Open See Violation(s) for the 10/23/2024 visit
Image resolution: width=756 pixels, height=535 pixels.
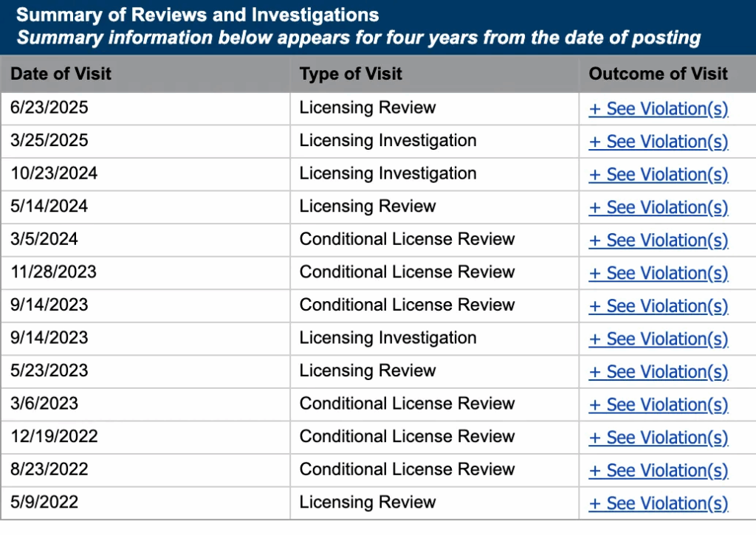point(658,174)
